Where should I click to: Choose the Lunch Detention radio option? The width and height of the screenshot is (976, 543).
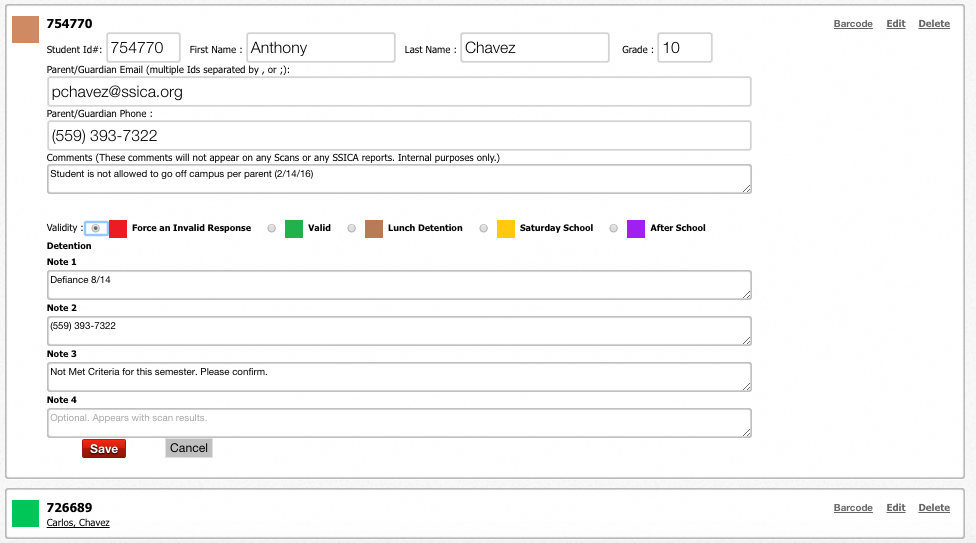point(352,229)
